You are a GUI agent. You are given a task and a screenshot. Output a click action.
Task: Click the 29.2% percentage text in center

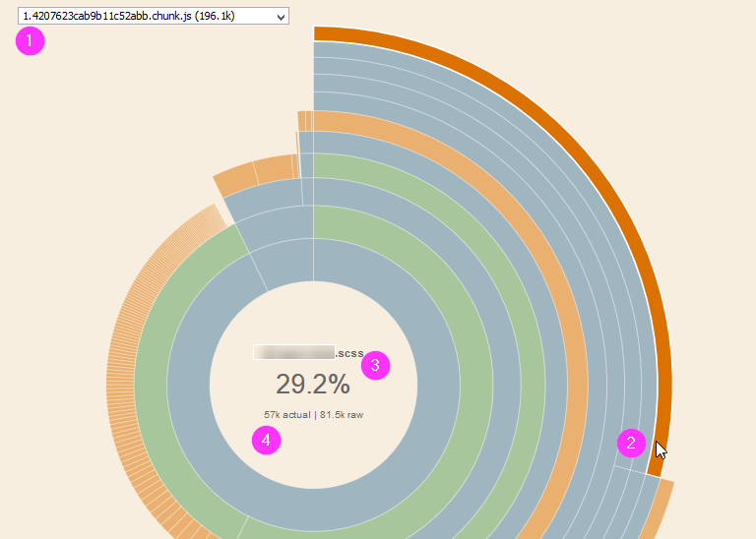coord(313,385)
